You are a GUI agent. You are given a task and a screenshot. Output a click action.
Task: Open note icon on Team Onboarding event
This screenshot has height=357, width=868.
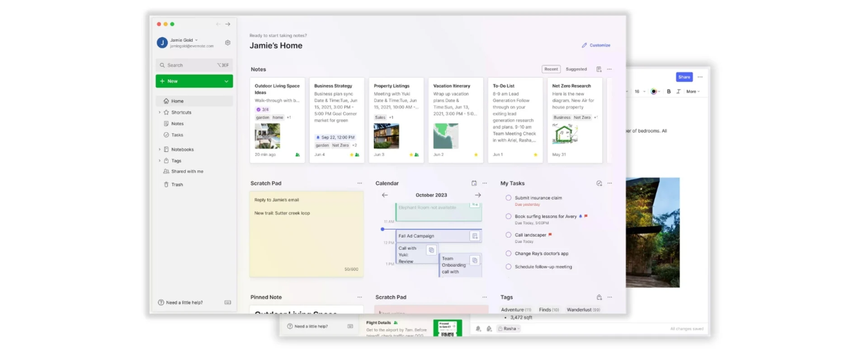[475, 260]
